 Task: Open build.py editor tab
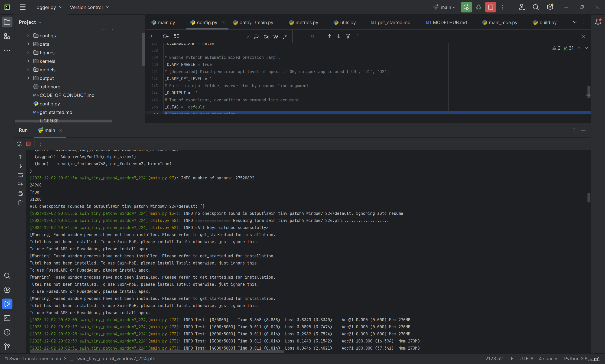(545, 22)
